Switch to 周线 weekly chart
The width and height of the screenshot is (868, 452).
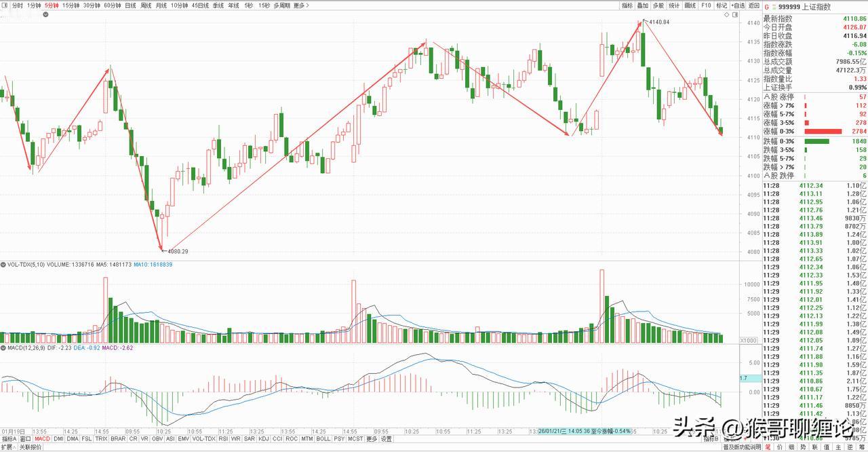[146, 5]
